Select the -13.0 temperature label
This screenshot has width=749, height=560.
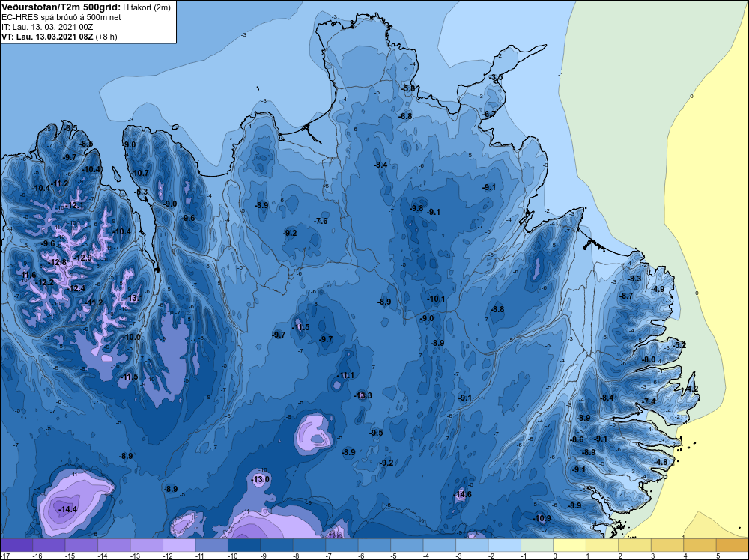point(261,479)
